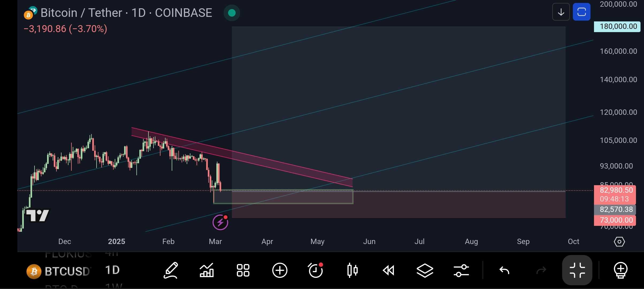This screenshot has width=644, height=289.
Task: Select the node/line style editor icon
Action: pos(461,271)
